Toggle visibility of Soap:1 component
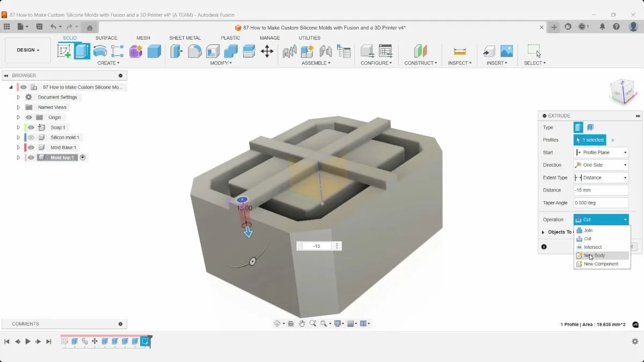This screenshot has height=362, width=644. [31, 127]
